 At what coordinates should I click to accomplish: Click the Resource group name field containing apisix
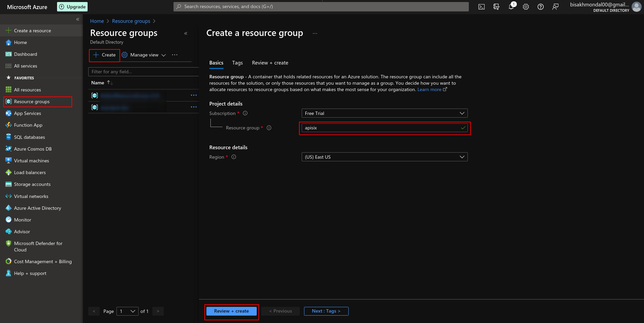point(385,128)
